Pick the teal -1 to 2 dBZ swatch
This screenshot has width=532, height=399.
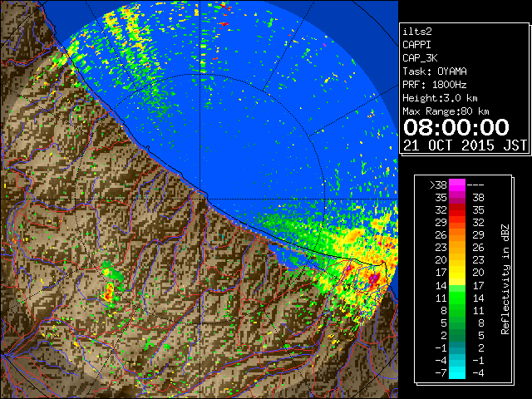coord(457,348)
